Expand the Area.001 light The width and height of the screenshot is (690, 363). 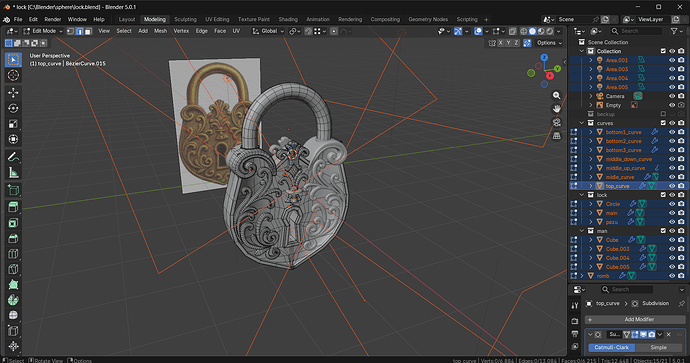(x=591, y=60)
